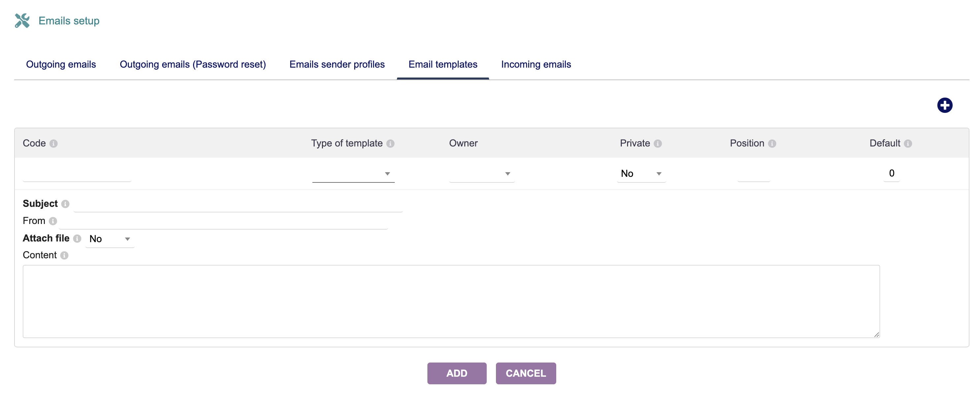Viewport: 980px width, 413px height.
Task: Focus the Code input field
Action: pyautogui.click(x=77, y=174)
